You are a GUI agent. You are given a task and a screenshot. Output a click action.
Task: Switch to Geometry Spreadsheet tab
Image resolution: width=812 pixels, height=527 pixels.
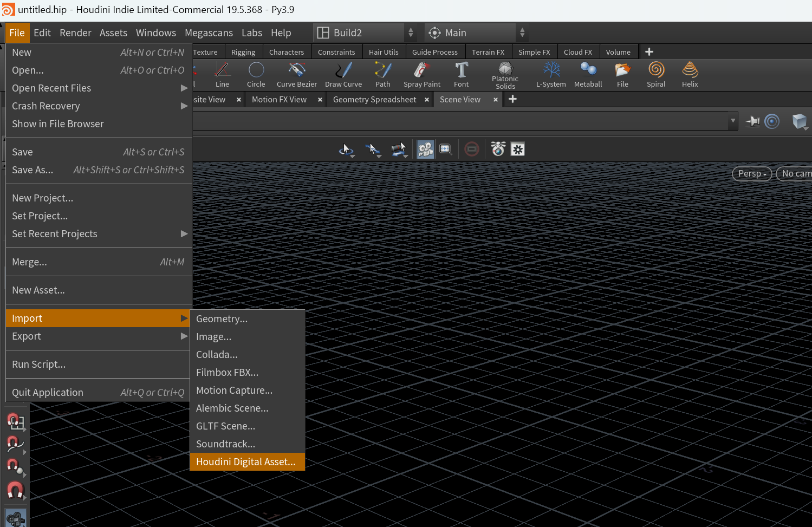tap(374, 100)
